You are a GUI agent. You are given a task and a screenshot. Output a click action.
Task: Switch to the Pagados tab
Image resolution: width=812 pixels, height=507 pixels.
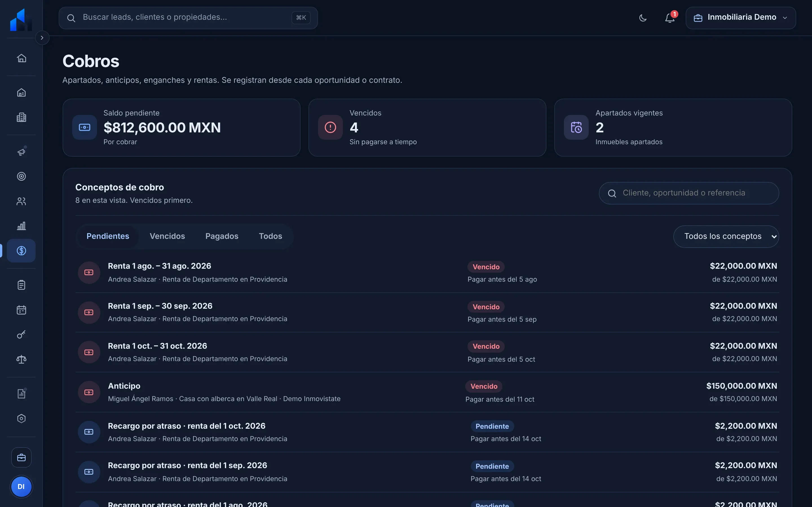click(x=222, y=236)
